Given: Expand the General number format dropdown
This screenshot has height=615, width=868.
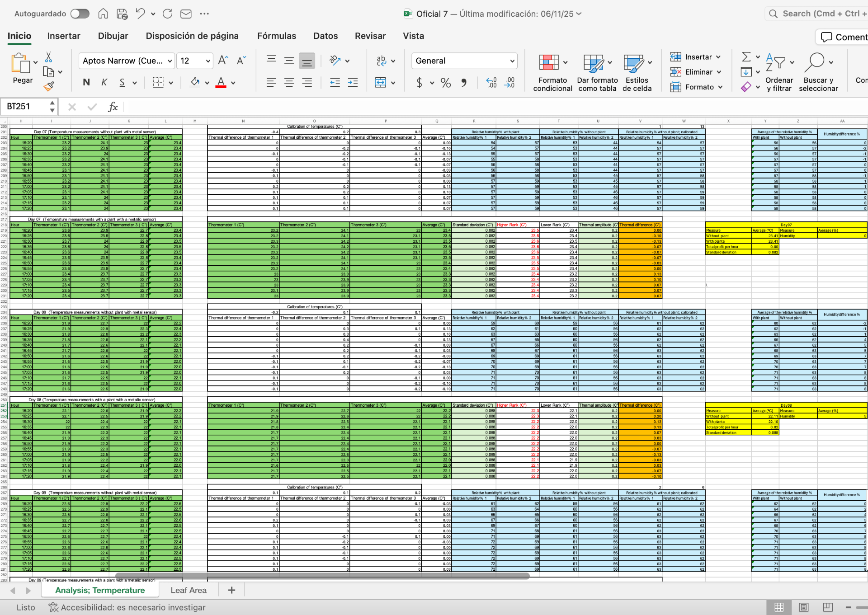Looking at the screenshot, I should coord(512,61).
